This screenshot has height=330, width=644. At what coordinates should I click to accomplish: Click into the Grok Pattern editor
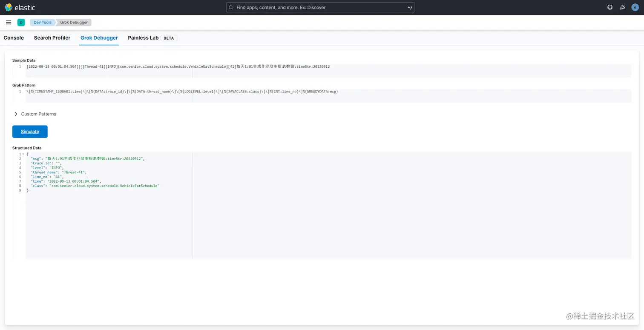[x=328, y=96]
